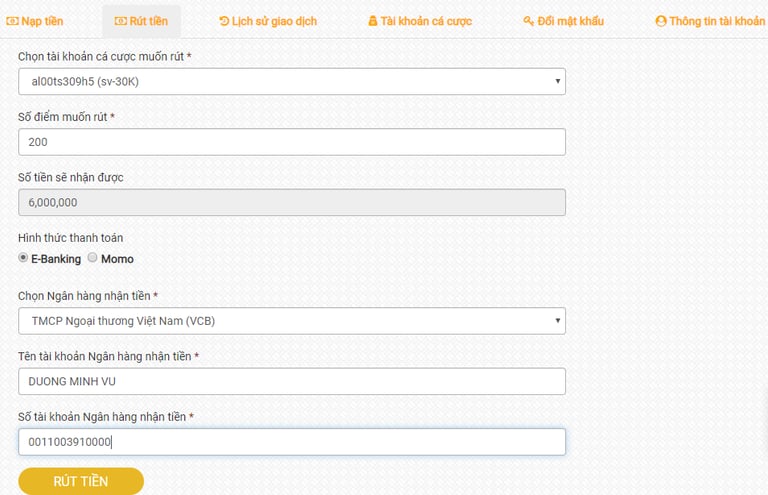Open the betting account dropdown al00ts309h5
The height and width of the screenshot is (495, 768).
291,81
